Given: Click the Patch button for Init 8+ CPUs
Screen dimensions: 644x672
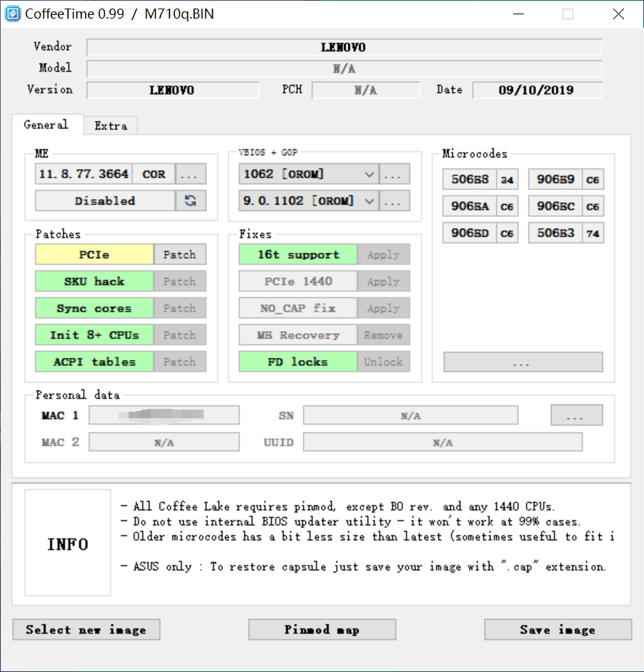Looking at the screenshot, I should tap(180, 335).
